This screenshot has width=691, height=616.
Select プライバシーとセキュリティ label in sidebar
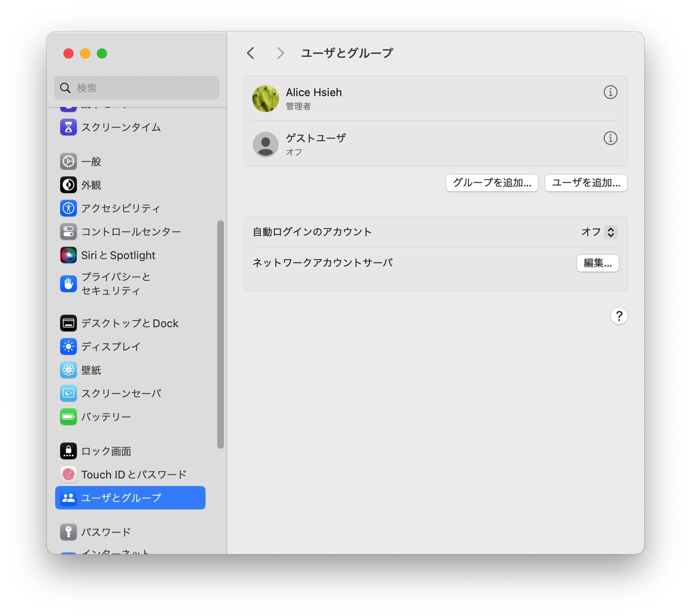click(x=116, y=284)
